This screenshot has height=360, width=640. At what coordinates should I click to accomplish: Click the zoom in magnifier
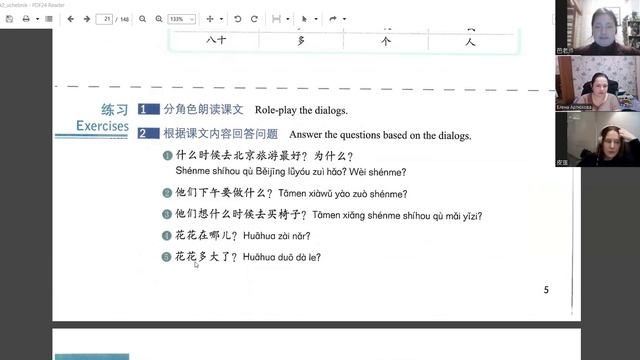click(159, 19)
